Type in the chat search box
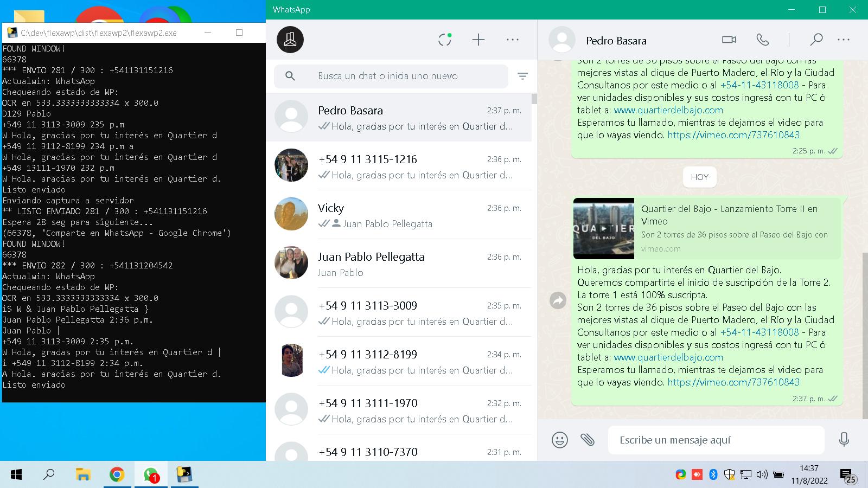The height and width of the screenshot is (488, 868). 391,76
